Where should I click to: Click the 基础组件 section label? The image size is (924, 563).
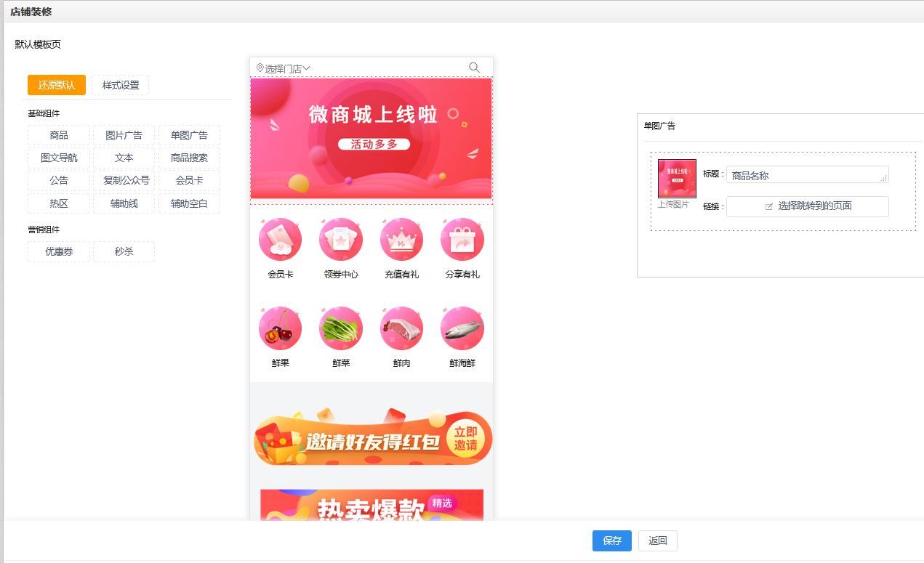click(44, 113)
